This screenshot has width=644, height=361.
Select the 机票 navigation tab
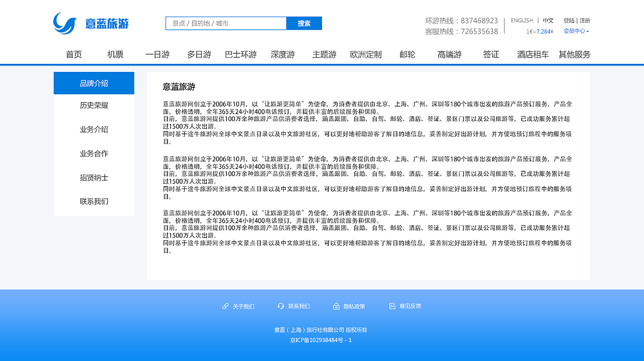115,54
